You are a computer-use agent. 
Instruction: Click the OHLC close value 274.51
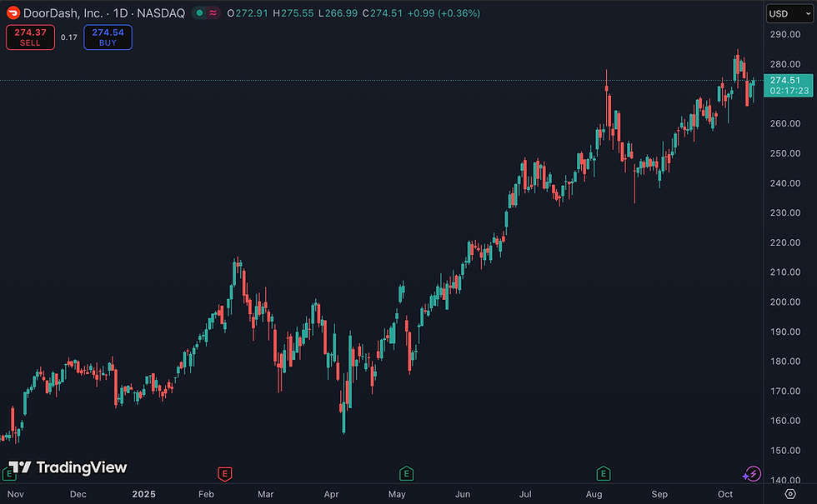(386, 13)
